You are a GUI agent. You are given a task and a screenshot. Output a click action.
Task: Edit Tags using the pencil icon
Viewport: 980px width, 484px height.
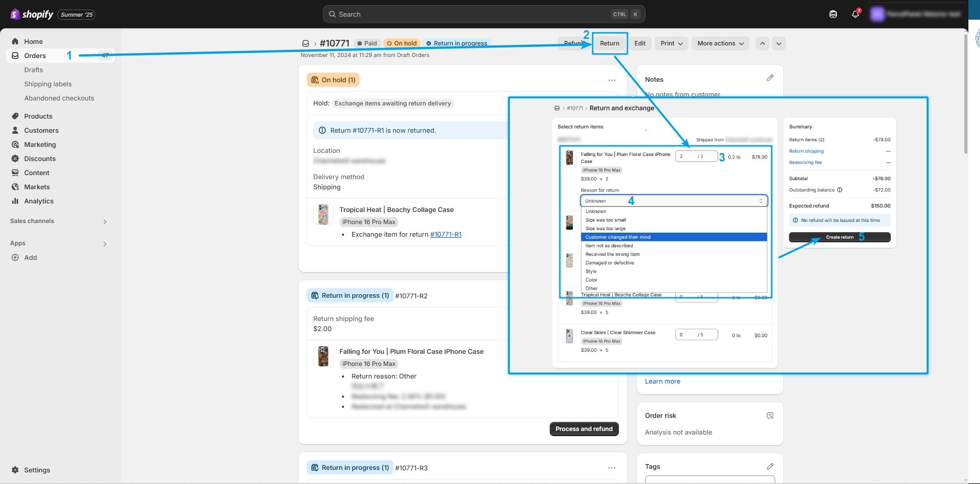tap(770, 466)
